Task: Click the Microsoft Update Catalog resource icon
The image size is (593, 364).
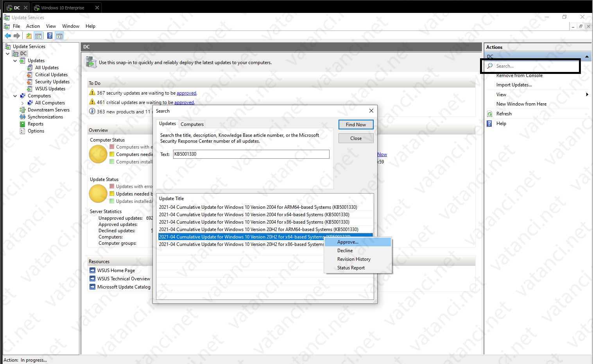Action: tap(92, 287)
